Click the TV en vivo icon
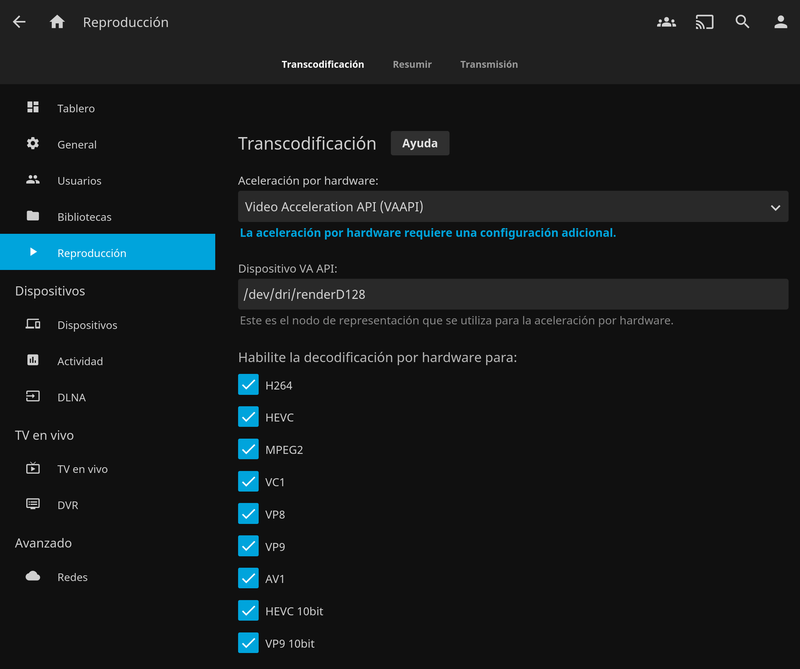This screenshot has width=800, height=669. (x=33, y=468)
